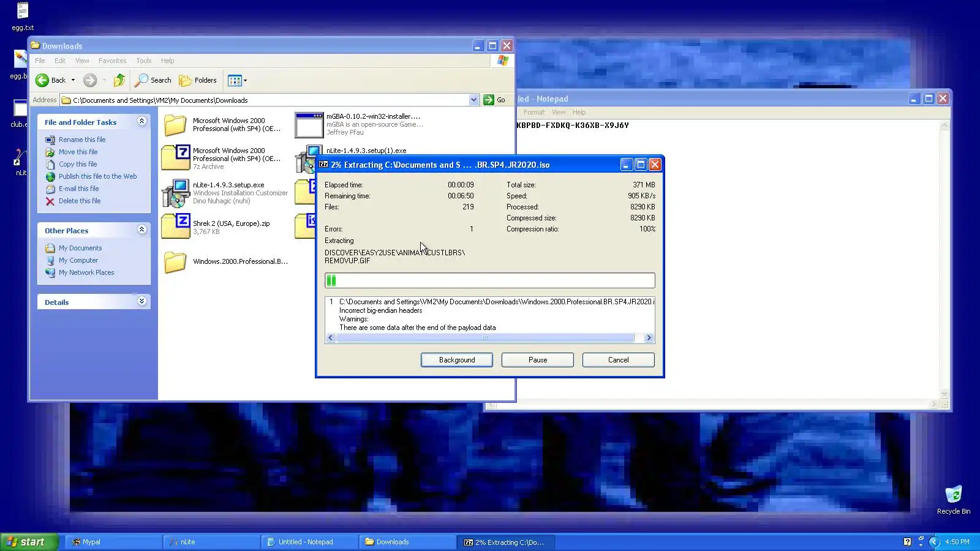The height and width of the screenshot is (551, 980).
Task: Open the Back history dropdown arrow
Action: pos(73,80)
